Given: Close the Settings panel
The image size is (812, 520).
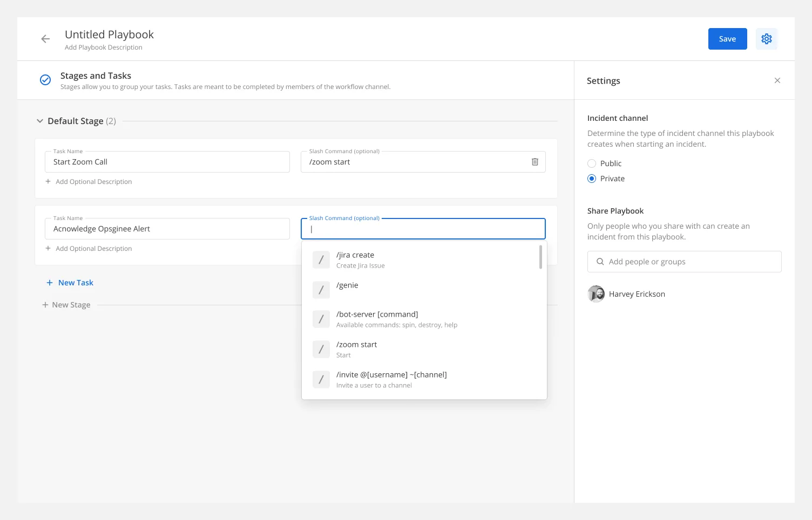Looking at the screenshot, I should [777, 80].
